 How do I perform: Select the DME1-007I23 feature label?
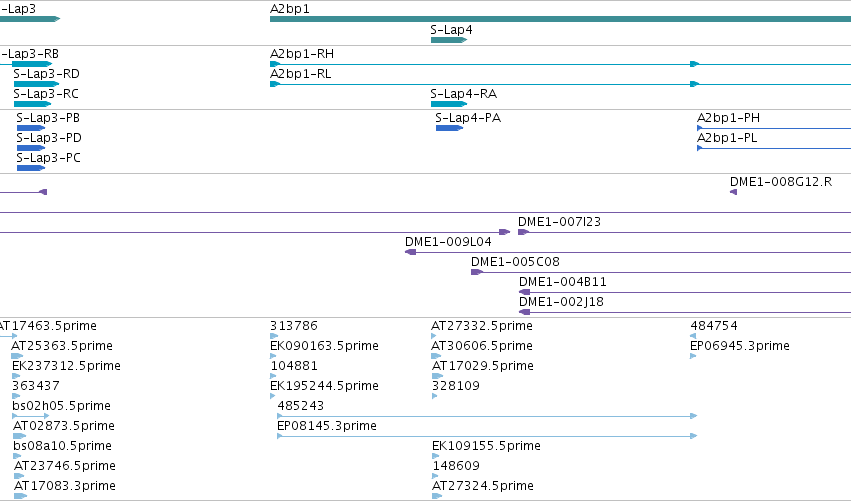tap(559, 221)
